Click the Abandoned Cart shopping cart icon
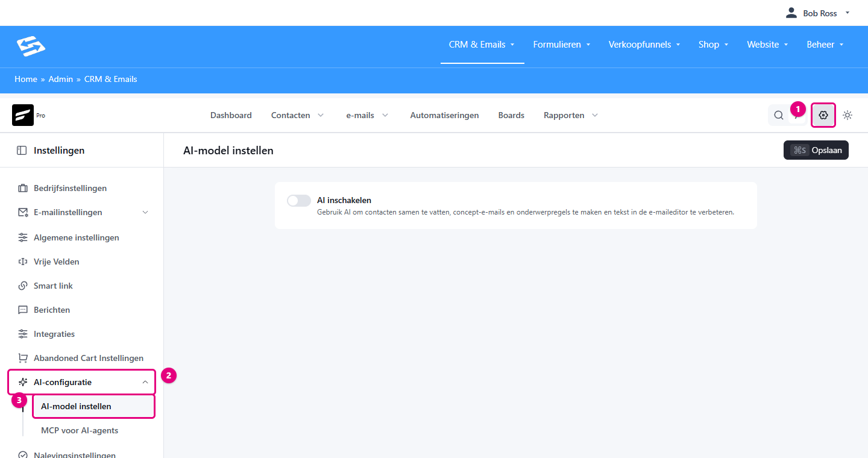 23,358
